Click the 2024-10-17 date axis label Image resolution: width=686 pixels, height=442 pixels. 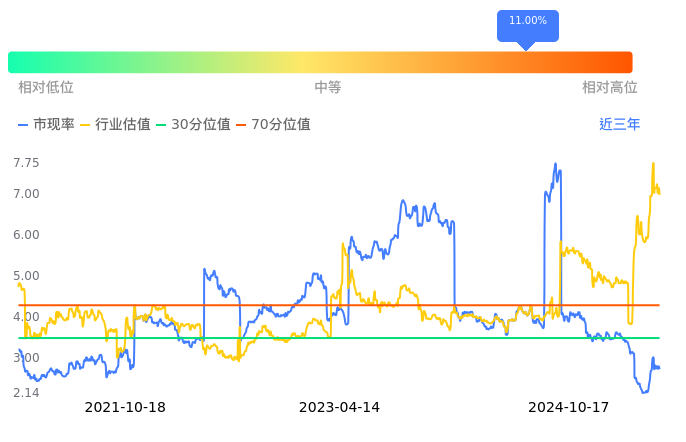pyautogui.click(x=568, y=408)
